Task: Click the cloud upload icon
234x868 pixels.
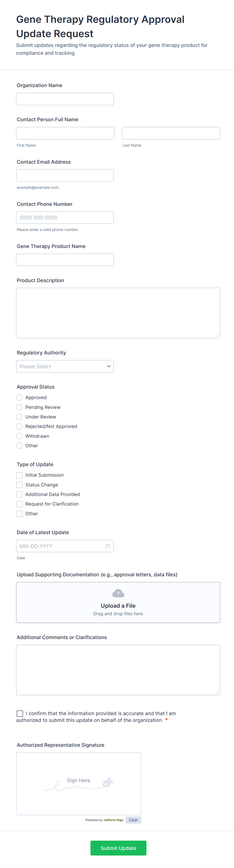Action: click(x=118, y=593)
